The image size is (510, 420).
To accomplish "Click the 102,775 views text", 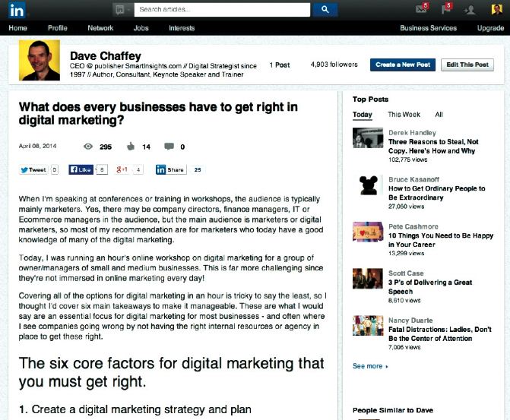I will (x=408, y=159).
